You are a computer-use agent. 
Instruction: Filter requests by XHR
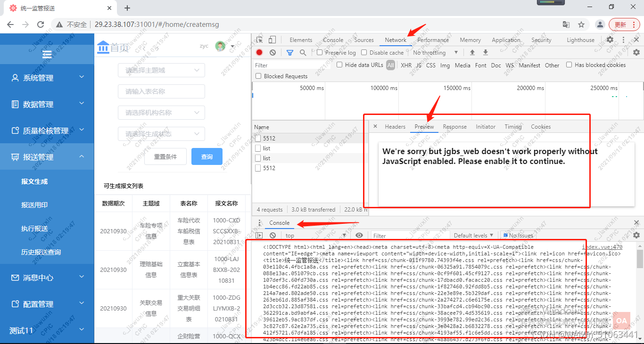(x=406, y=65)
